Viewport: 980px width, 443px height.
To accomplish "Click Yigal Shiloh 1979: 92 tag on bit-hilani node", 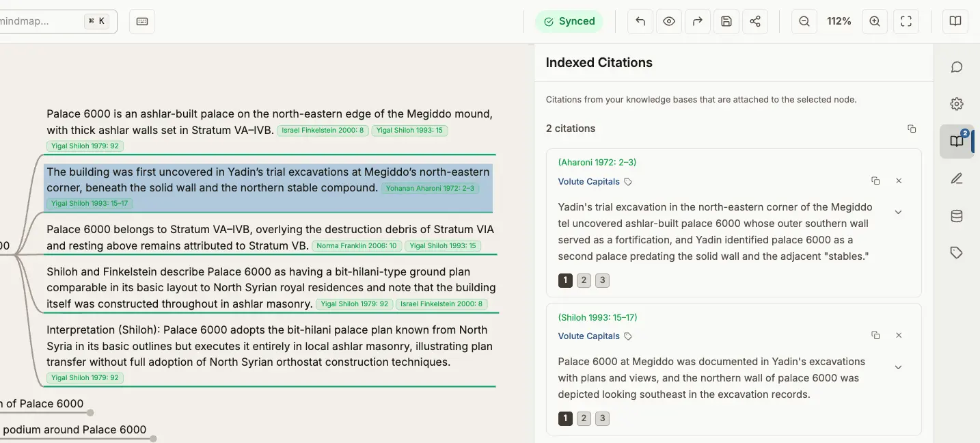I will coord(355,304).
